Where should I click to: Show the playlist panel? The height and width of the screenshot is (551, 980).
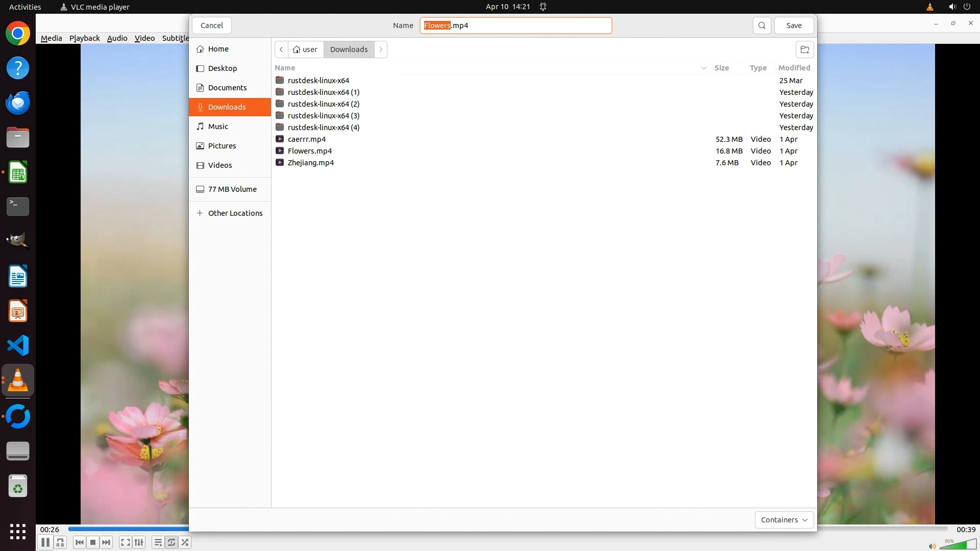(158, 542)
